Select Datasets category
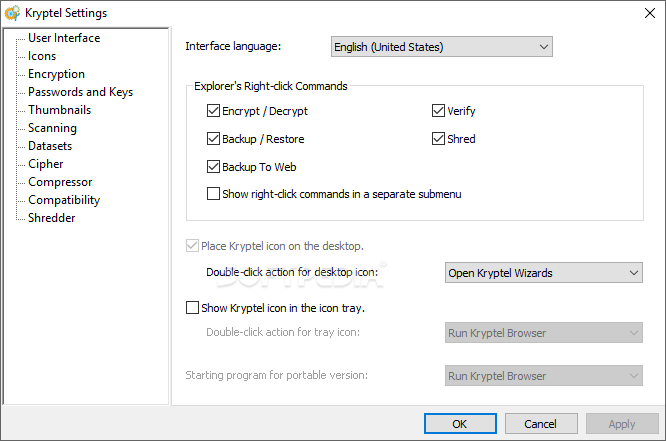The image size is (666, 441). 50,146
